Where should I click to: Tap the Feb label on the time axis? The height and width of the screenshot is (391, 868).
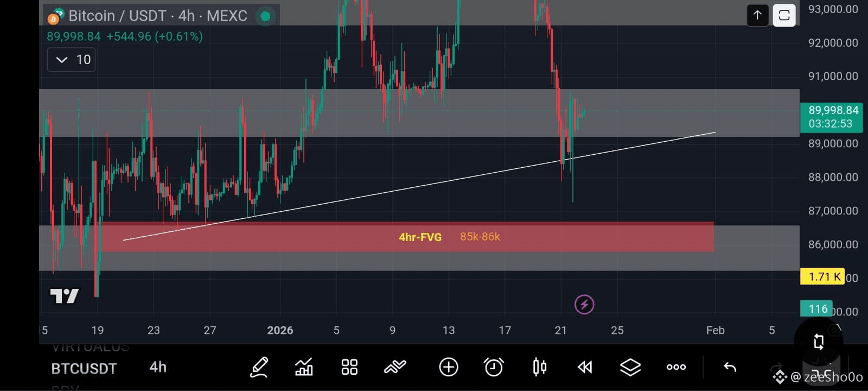click(x=715, y=330)
